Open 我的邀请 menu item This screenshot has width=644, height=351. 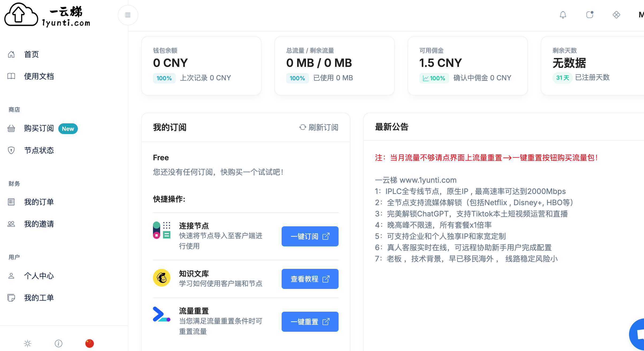tap(39, 224)
